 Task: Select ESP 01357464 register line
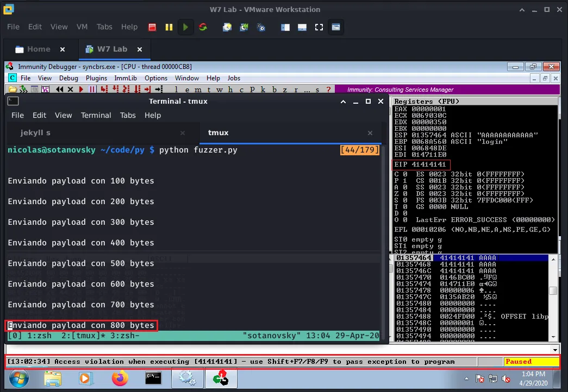point(466,135)
